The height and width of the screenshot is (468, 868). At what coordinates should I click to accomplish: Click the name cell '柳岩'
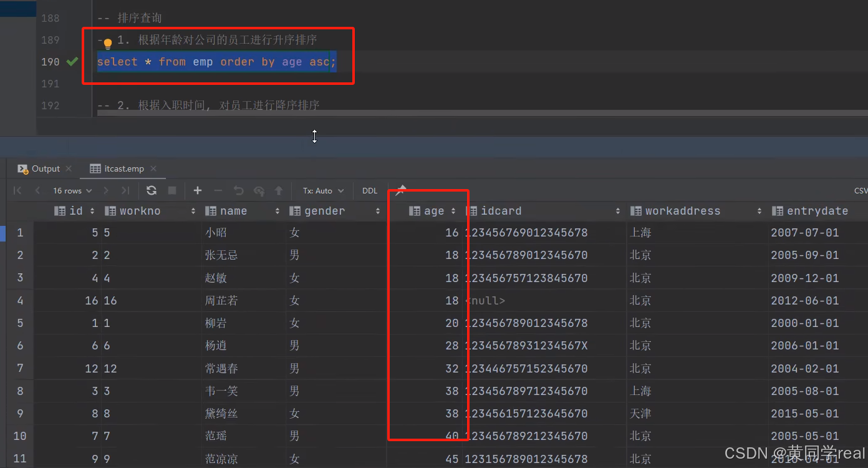[x=216, y=323]
